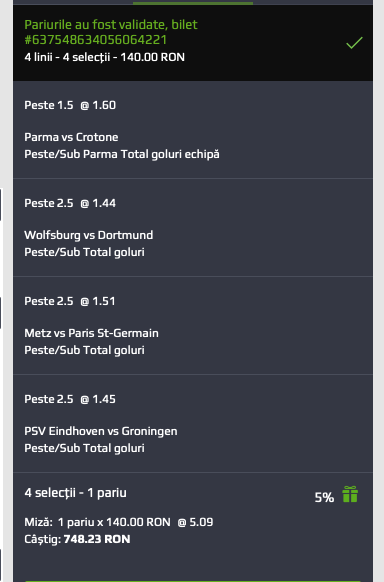Open the Metz vs Paris St-Germain match
384x582 pixels.
pyautogui.click(x=91, y=333)
